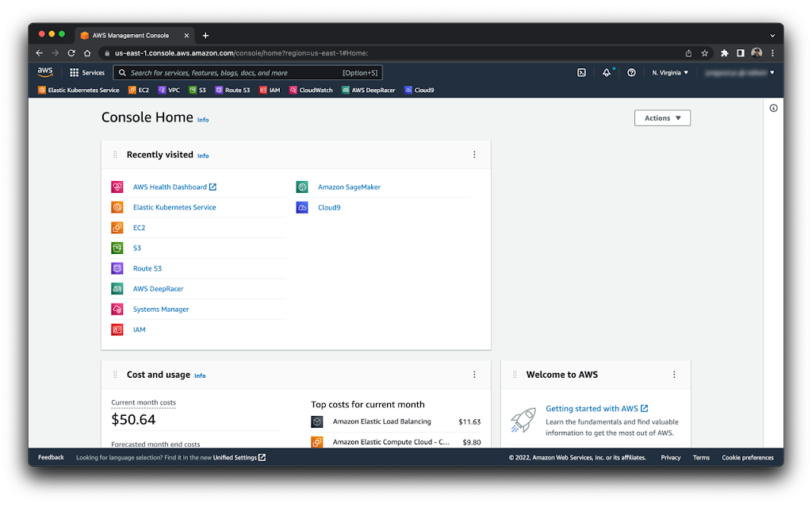Click the browser home button
812x508 pixels.
pos(87,53)
